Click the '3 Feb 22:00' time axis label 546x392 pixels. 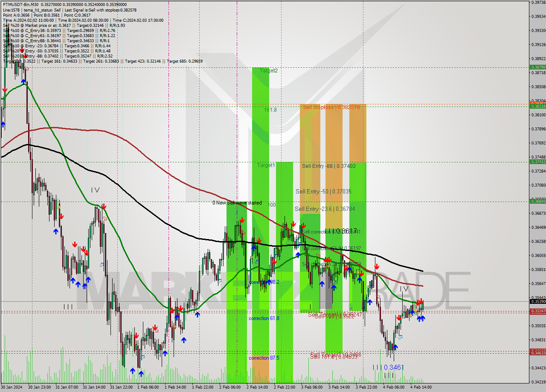pos(366,387)
